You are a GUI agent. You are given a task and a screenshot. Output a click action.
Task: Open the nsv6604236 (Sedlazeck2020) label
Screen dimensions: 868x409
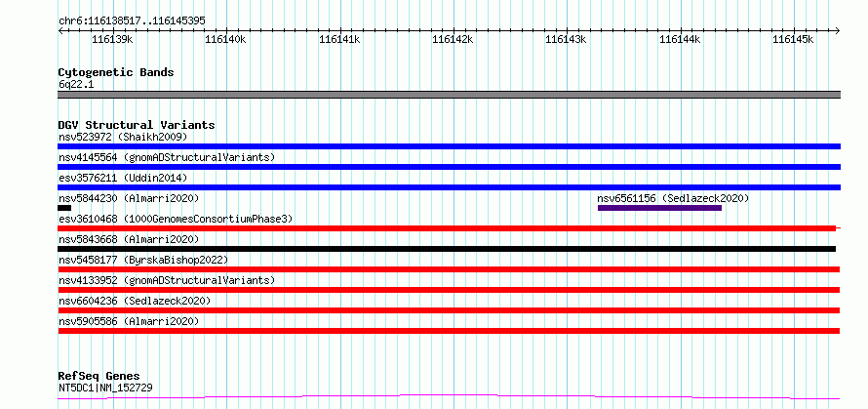click(x=135, y=301)
